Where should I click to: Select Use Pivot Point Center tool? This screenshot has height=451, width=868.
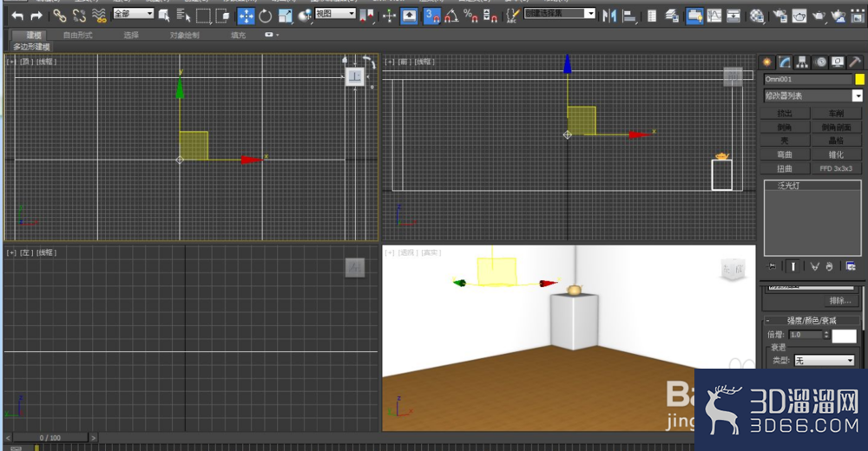coord(366,16)
